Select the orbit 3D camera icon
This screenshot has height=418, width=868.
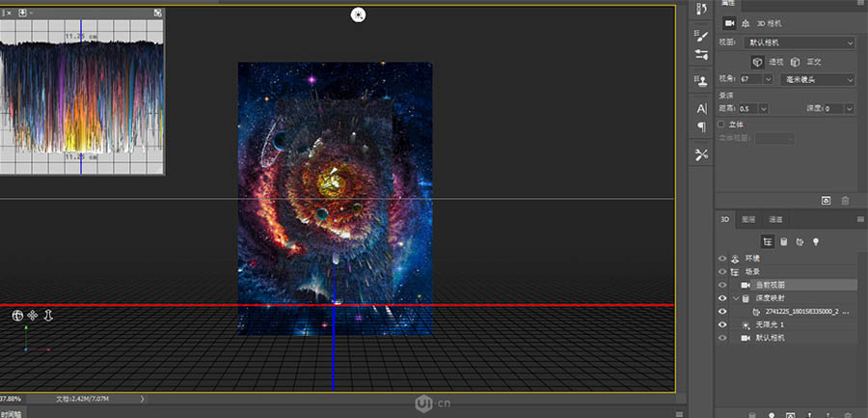pos(17,316)
